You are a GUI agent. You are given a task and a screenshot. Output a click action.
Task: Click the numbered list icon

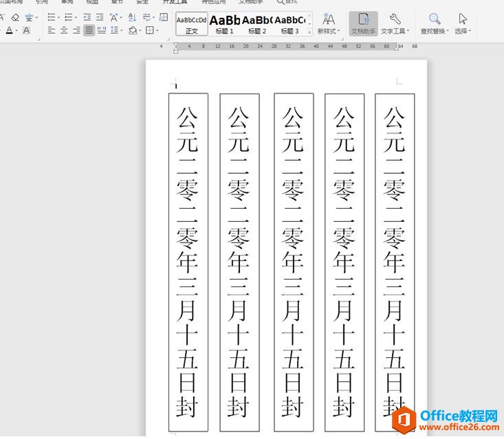69,17
